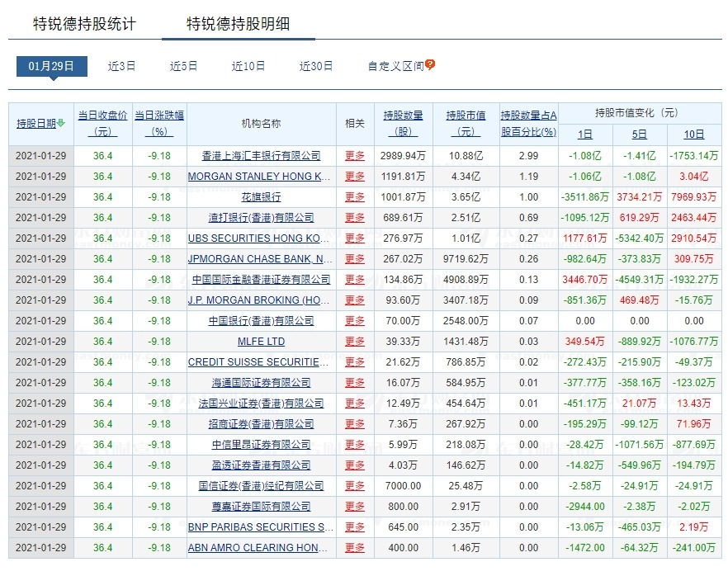Click 更多 in the 国信证券(香港) row
Image resolution: width=728 pixels, height=576 pixels.
(355, 486)
